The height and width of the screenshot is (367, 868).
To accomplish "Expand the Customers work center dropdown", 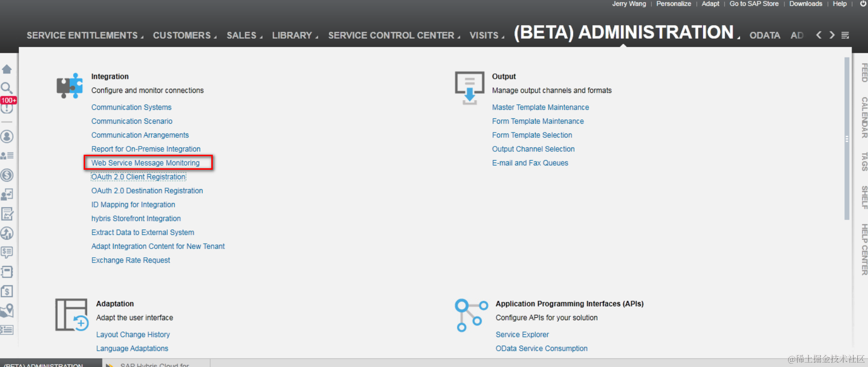I will 185,36.
